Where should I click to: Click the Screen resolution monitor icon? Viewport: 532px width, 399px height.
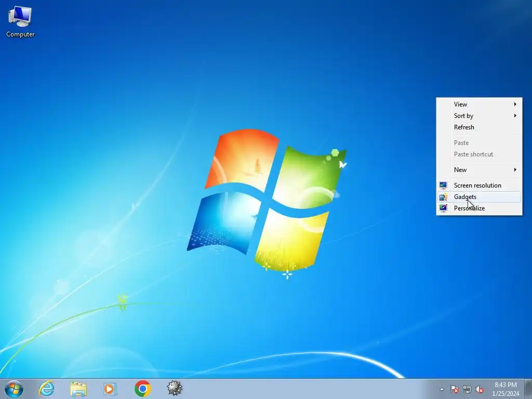[x=443, y=185]
